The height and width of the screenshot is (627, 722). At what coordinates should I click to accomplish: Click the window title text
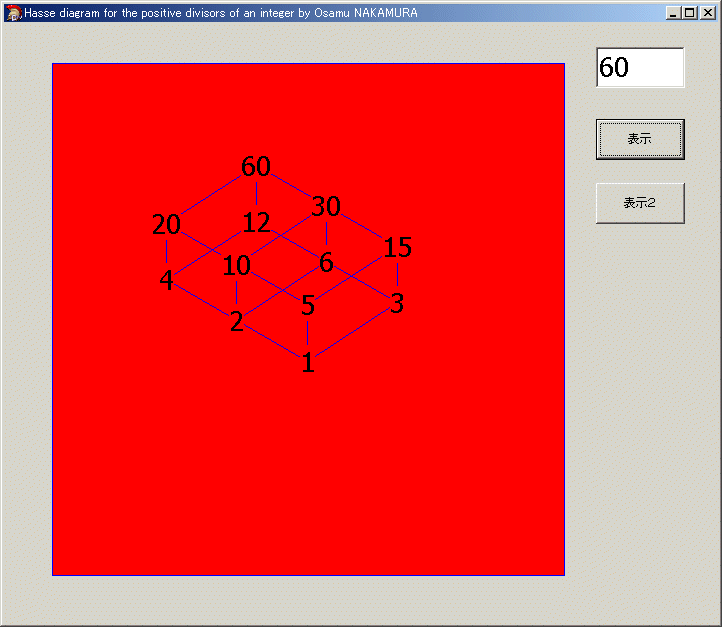point(221,13)
